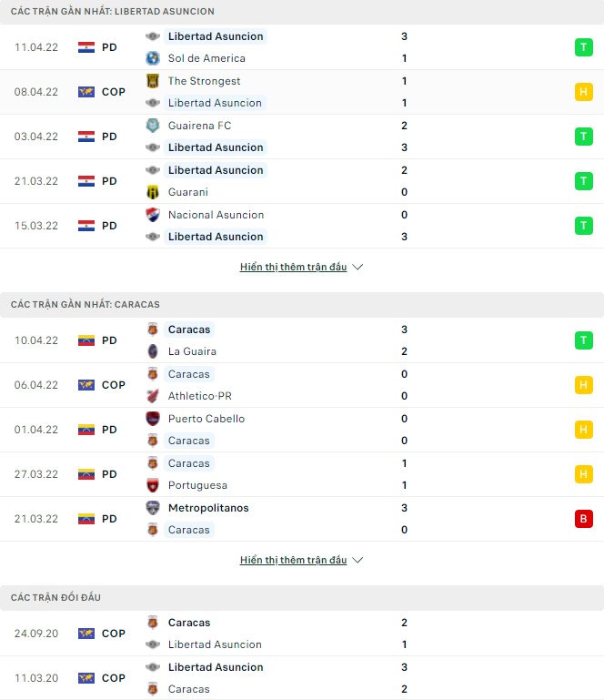
Task: Click the Athletico-PR team crest
Action: 153,396
